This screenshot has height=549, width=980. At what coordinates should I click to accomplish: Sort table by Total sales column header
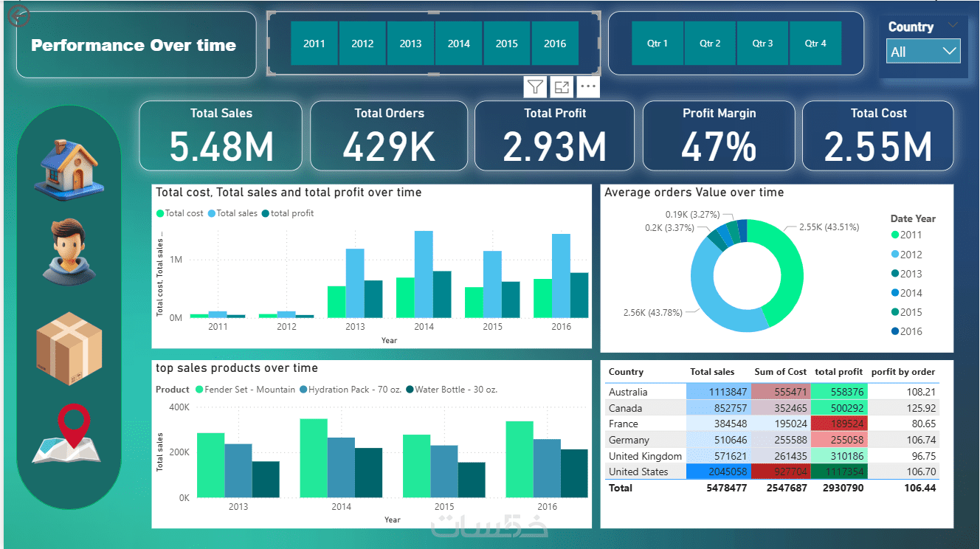tap(712, 372)
